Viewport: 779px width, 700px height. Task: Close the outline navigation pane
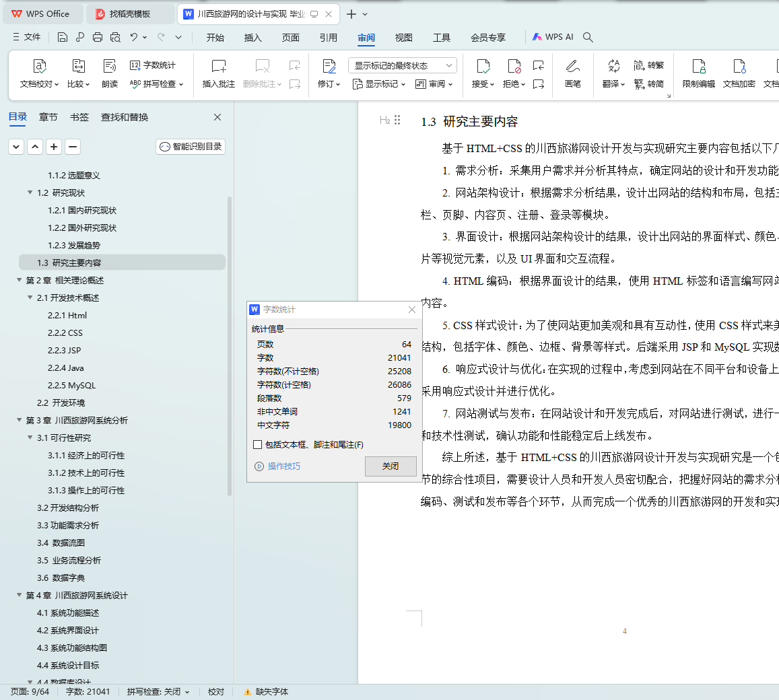coord(217,117)
